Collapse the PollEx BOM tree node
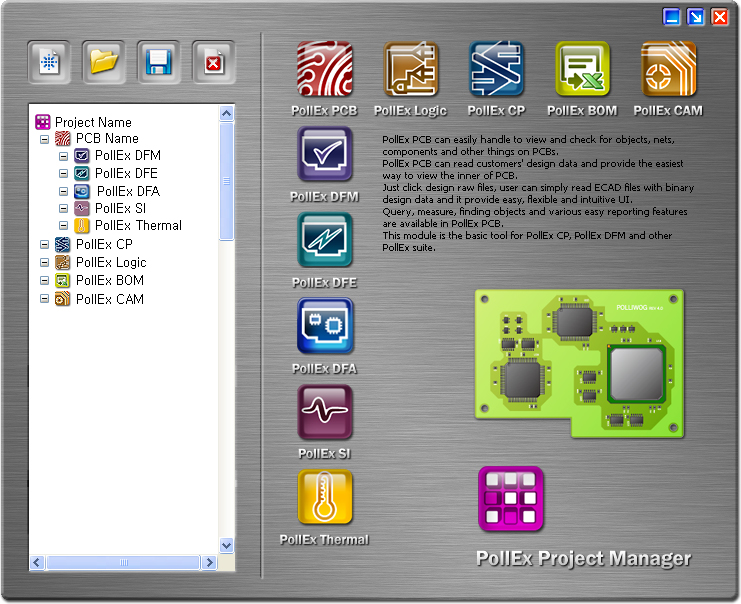The image size is (741, 604). [44, 280]
